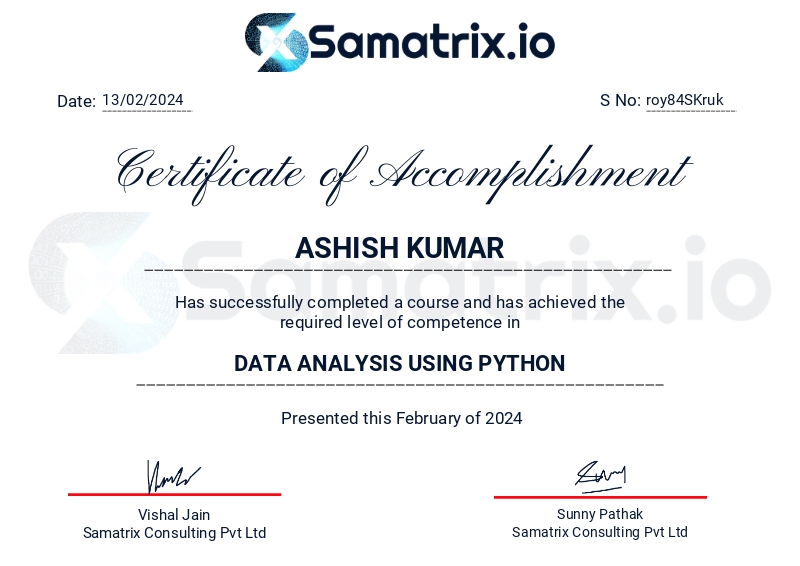Click 'Presented this February of 2024' text
Viewport: 800px width, 566px height.
click(x=401, y=418)
